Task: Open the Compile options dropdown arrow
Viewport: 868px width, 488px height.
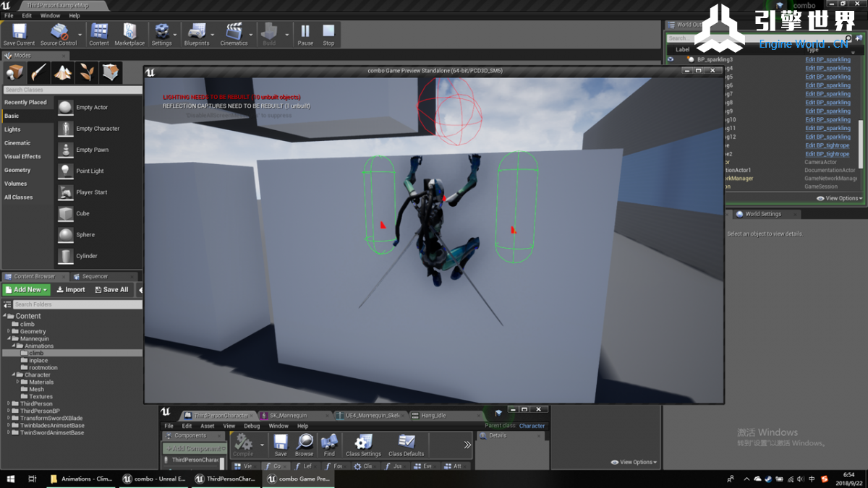Action: [262, 445]
